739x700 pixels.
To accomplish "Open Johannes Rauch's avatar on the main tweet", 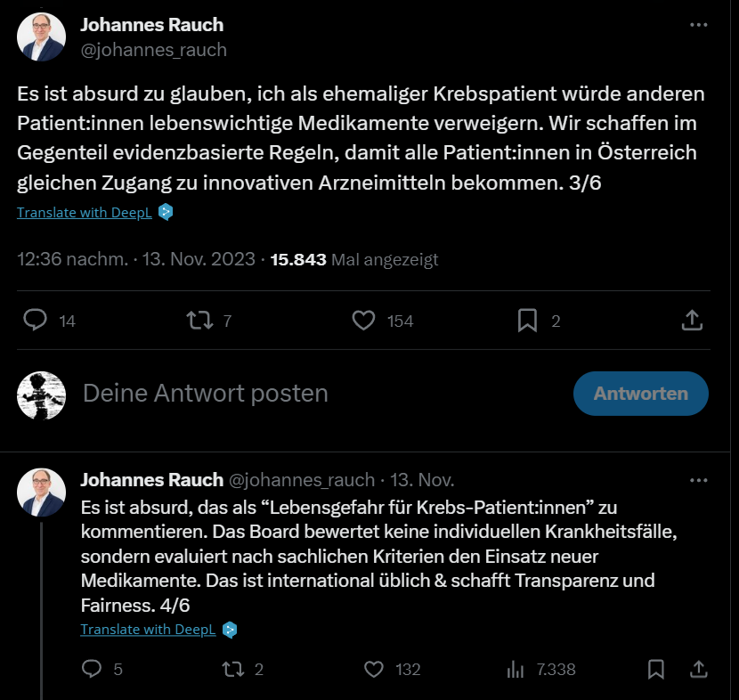I will (x=42, y=37).
